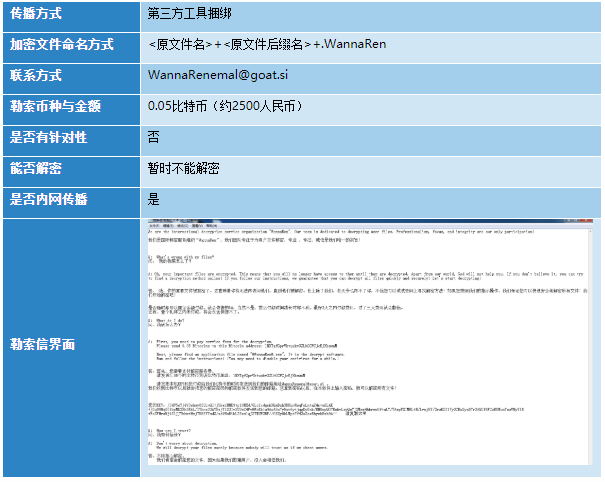Open the ransom note screenshot thumbnail
The height and width of the screenshot is (482, 605).
point(370,346)
